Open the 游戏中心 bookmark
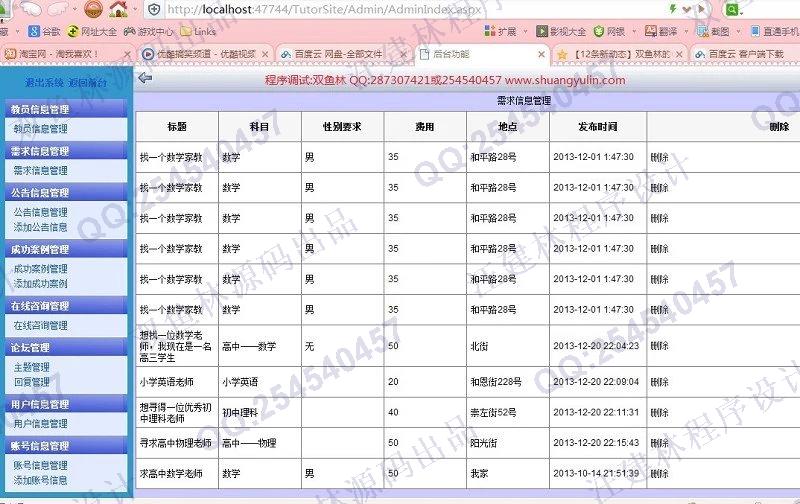 point(148,32)
